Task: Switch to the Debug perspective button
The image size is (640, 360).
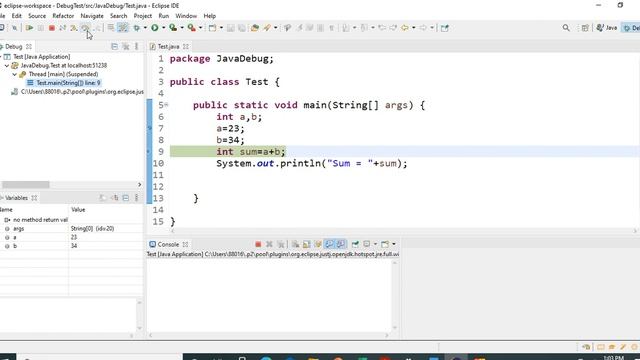Action: pos(631,28)
